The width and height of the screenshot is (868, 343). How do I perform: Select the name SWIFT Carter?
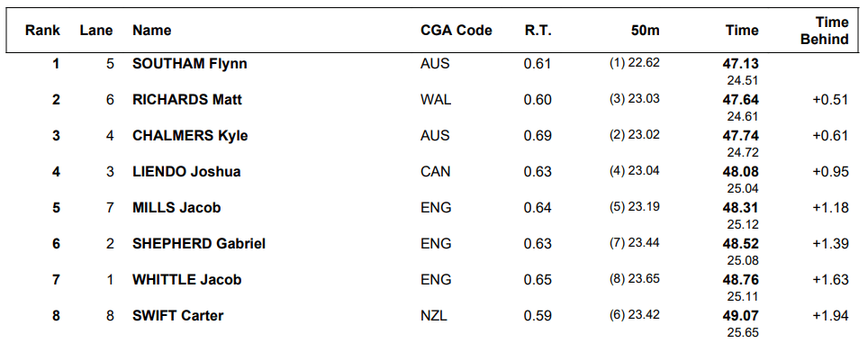point(178,315)
